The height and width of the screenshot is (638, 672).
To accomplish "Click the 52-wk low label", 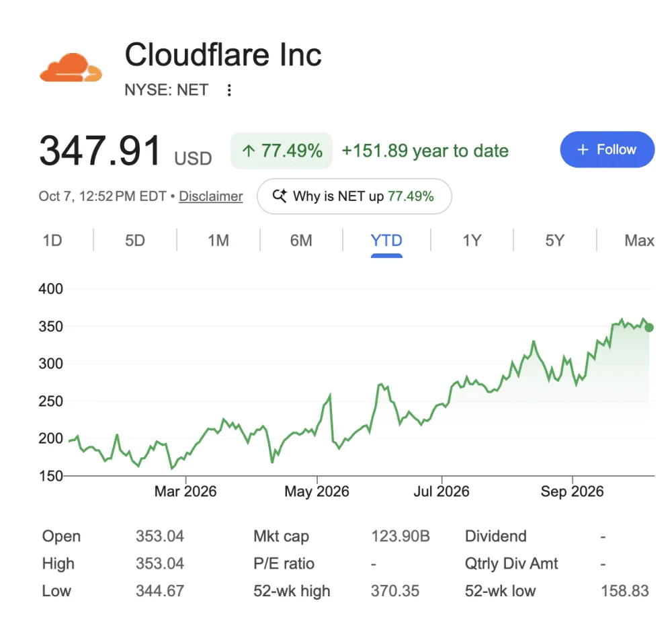I will coord(500,591).
